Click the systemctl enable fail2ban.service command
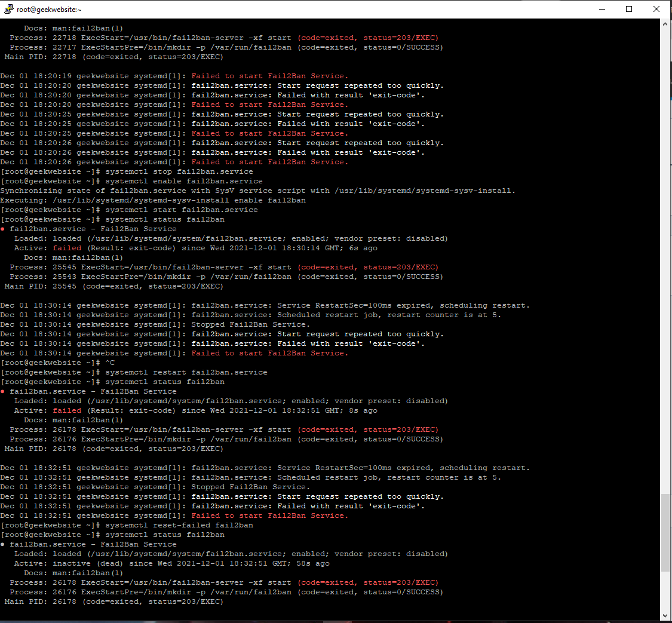The height and width of the screenshot is (623, 672). (x=184, y=181)
